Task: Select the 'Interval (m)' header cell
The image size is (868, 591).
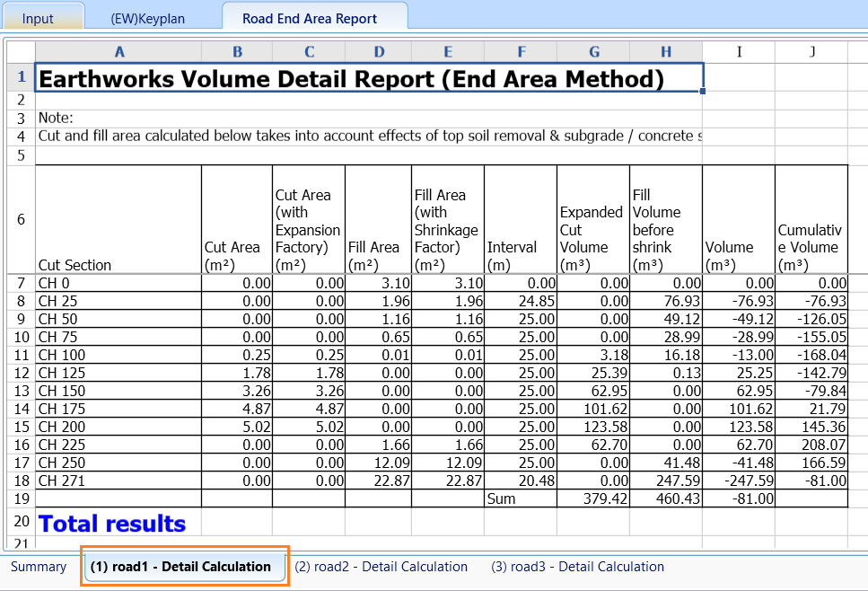Action: click(x=521, y=219)
